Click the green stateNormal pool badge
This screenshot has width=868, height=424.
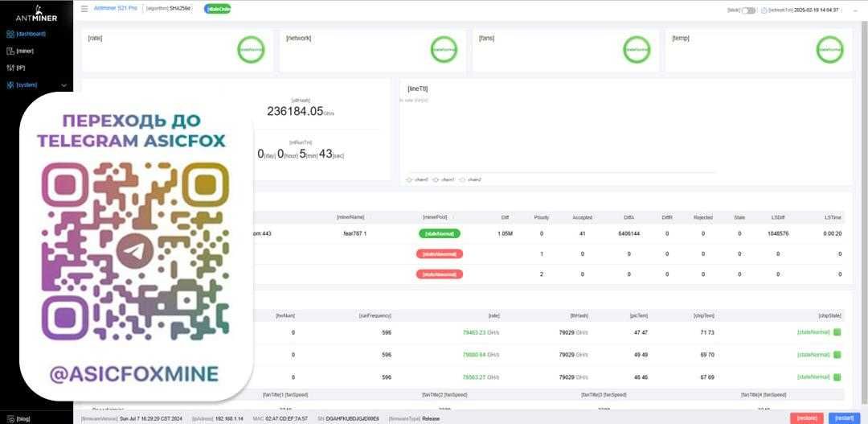point(440,234)
